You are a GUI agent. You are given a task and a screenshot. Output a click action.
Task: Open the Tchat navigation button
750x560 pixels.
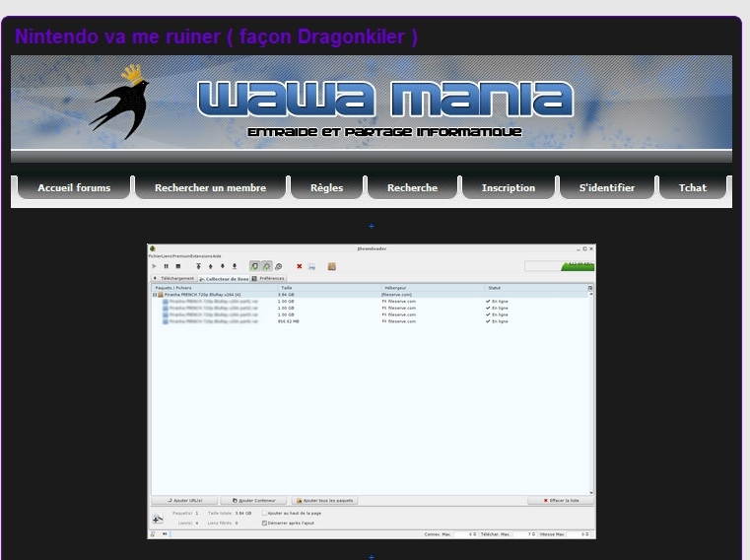pyautogui.click(x=693, y=187)
